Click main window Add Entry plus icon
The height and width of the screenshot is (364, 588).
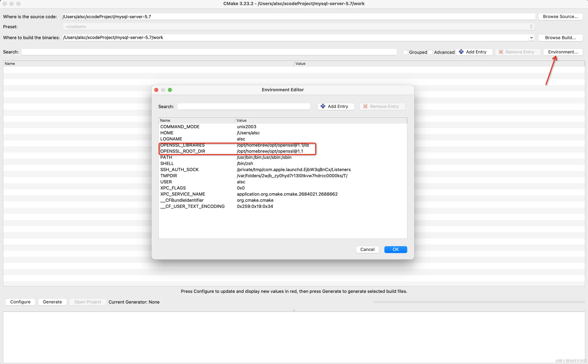point(461,52)
